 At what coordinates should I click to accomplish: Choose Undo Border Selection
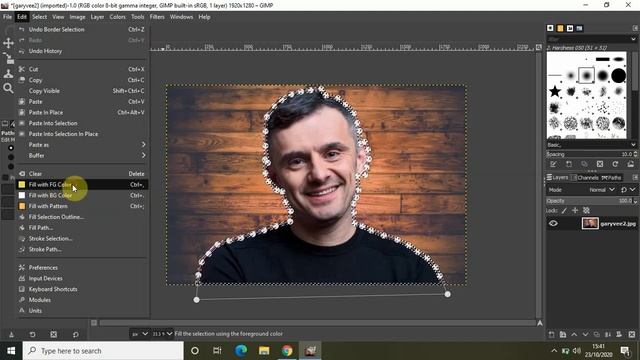(x=82, y=29)
